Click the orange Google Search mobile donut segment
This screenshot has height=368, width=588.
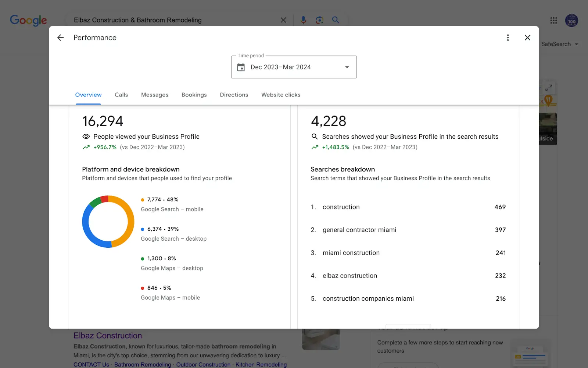click(130, 221)
